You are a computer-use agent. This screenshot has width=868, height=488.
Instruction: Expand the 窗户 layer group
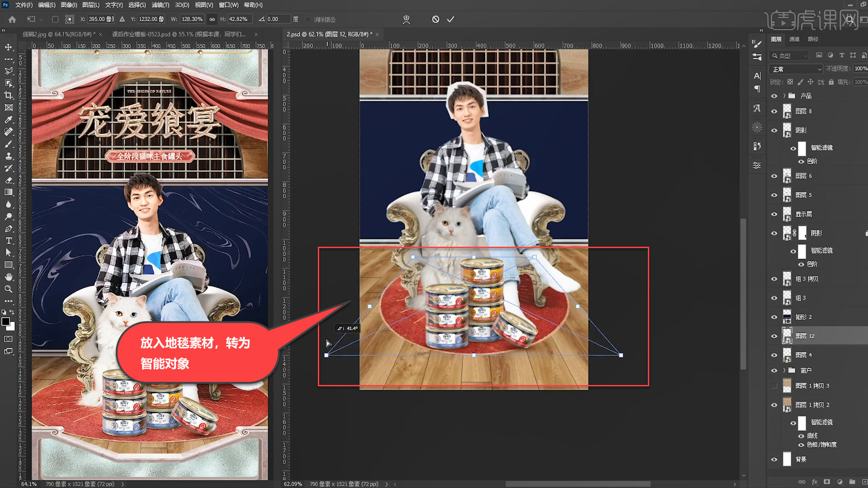pyautogui.click(x=784, y=371)
